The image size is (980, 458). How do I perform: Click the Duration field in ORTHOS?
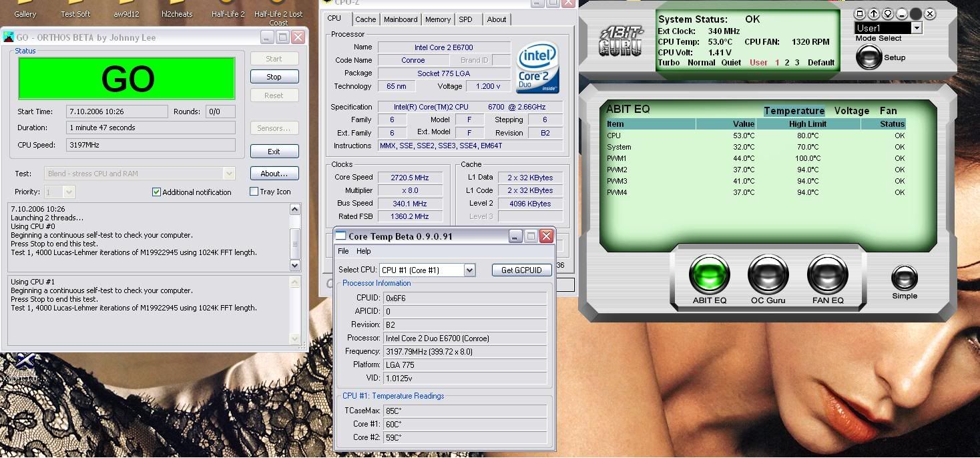(x=151, y=128)
